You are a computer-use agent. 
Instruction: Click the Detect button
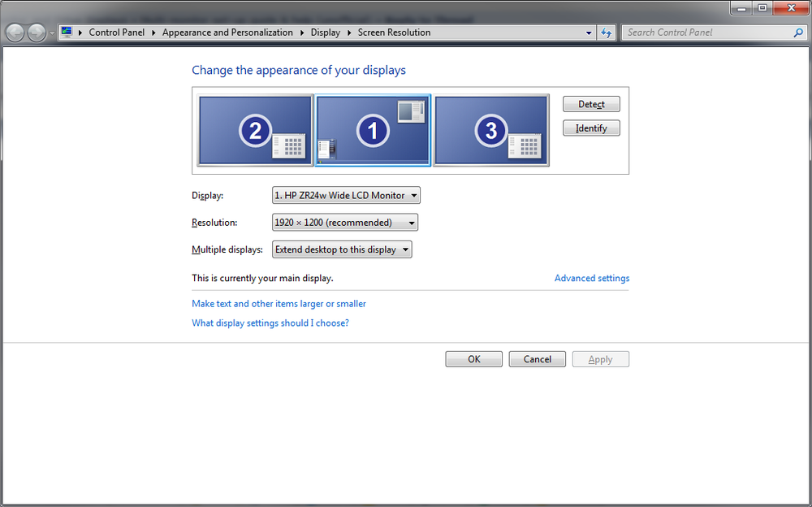pos(591,104)
